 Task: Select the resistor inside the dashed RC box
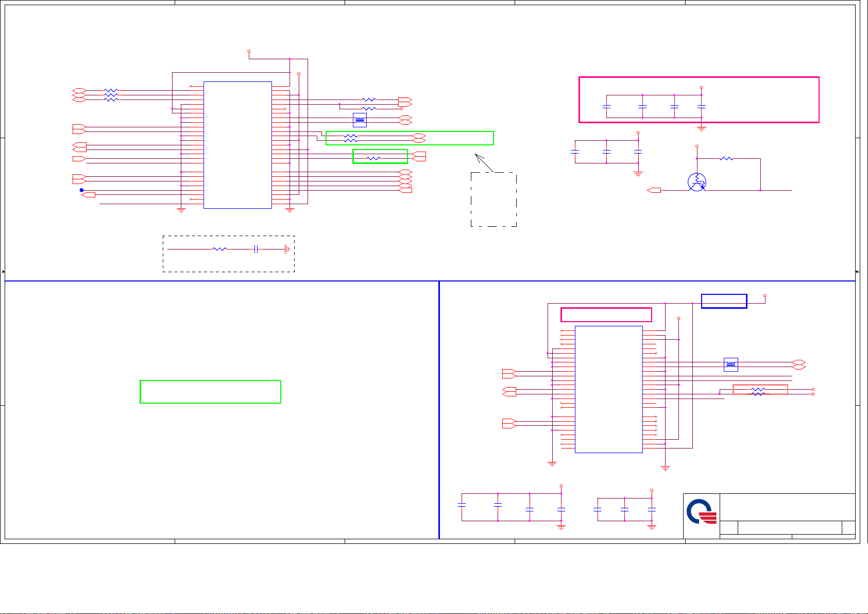pos(219,249)
